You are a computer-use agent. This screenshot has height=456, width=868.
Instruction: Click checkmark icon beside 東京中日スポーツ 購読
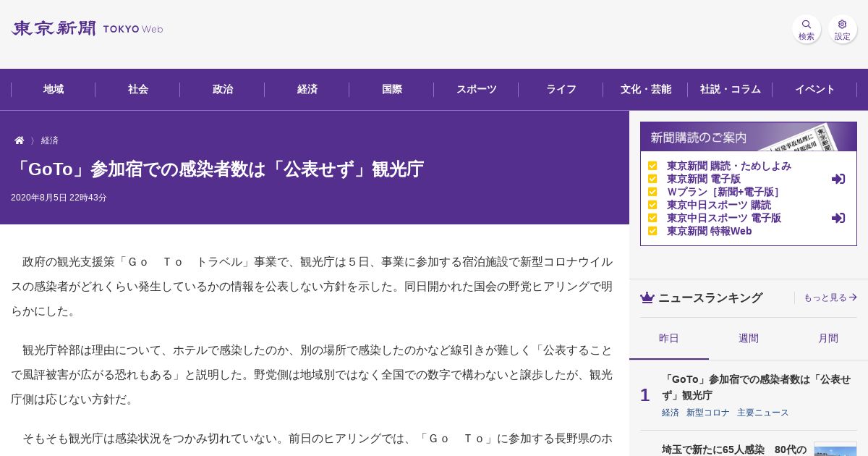pos(652,205)
